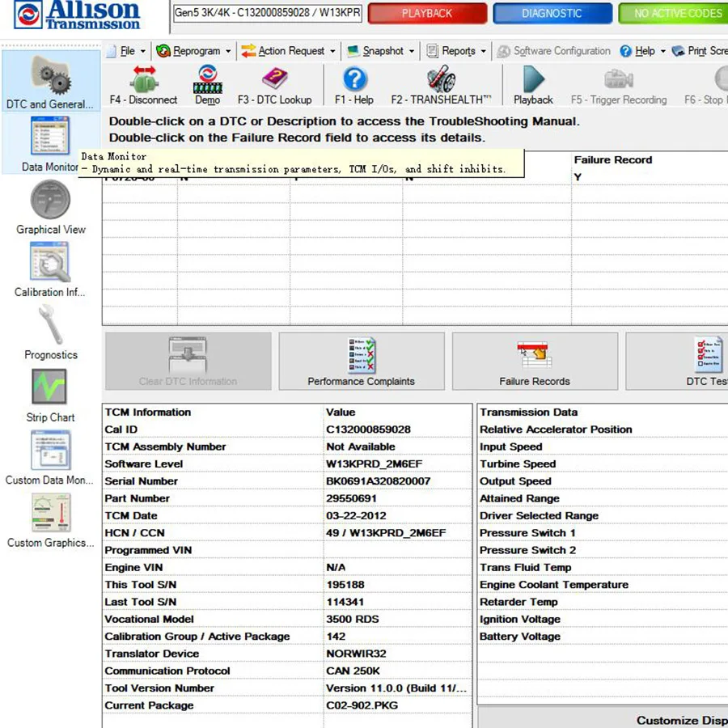
Task: Click the Trans Fluid Temp row
Action: (x=603, y=567)
